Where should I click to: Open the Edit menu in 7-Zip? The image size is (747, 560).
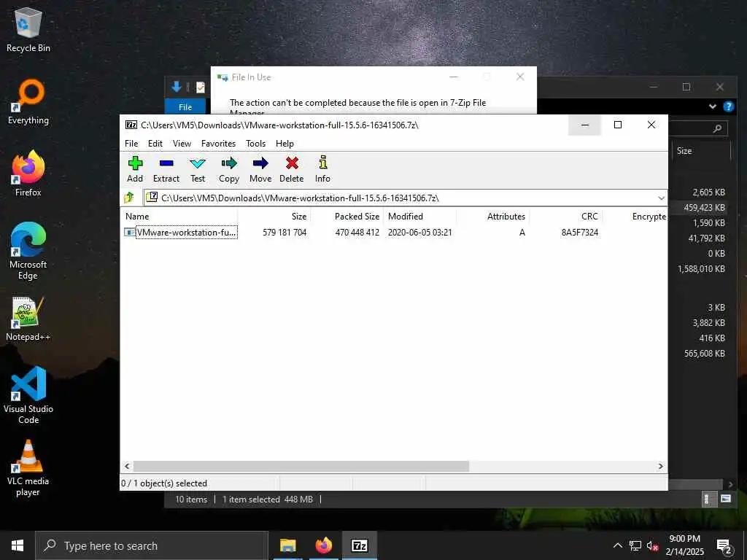(x=155, y=144)
